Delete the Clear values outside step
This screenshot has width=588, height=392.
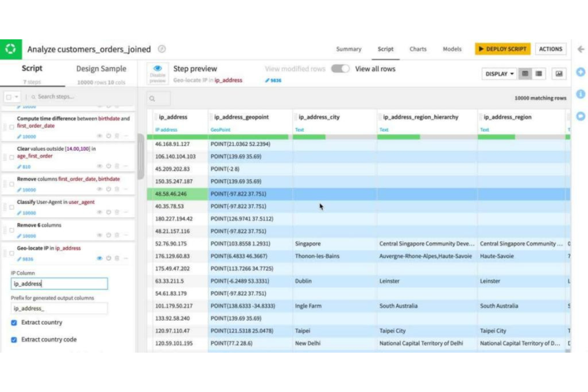pyautogui.click(x=117, y=166)
